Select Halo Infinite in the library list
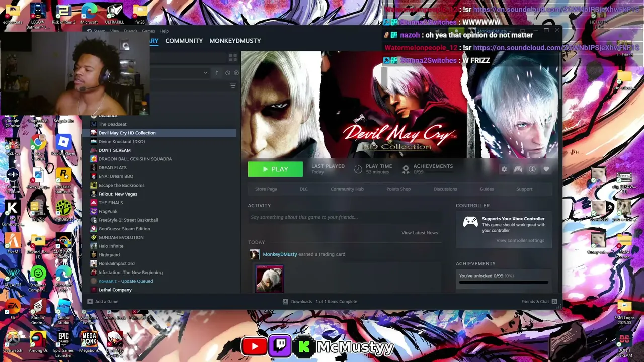644x362 pixels. point(111,246)
